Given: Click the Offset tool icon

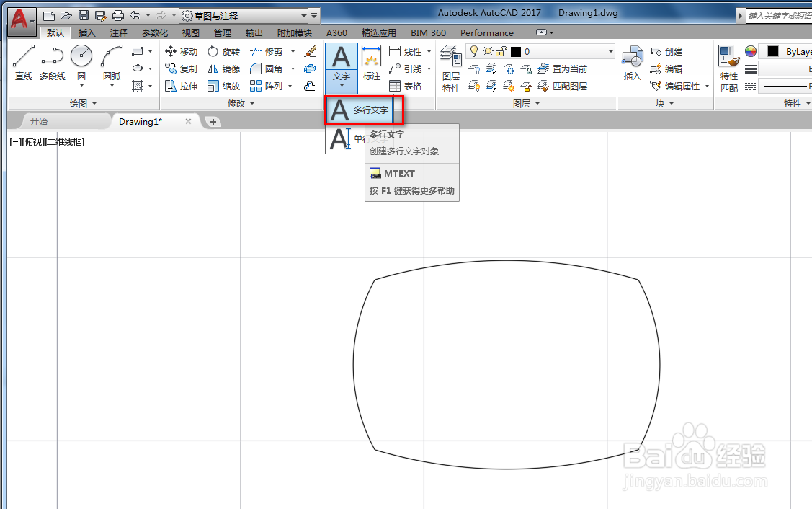Looking at the screenshot, I should (x=311, y=86).
